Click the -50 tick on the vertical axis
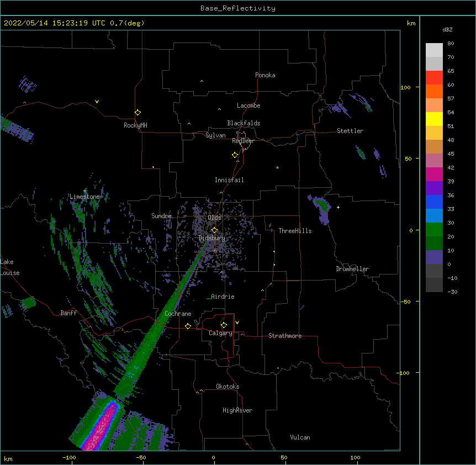Viewport: 476px width, 465px height. coord(405,302)
